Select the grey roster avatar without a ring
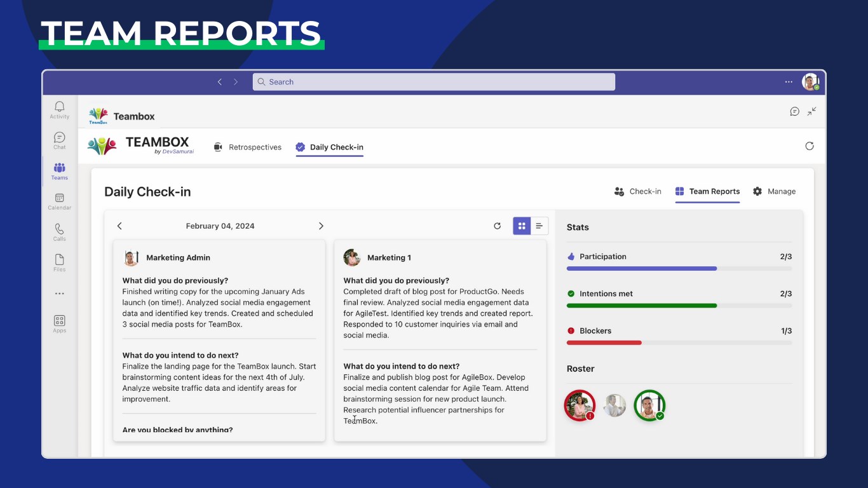Screen dimensions: 868x488 coord(614,405)
